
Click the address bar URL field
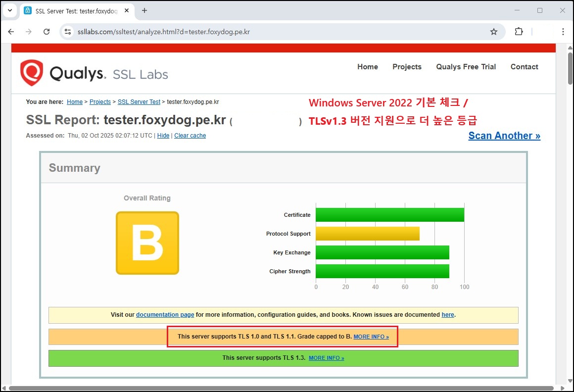coord(282,32)
